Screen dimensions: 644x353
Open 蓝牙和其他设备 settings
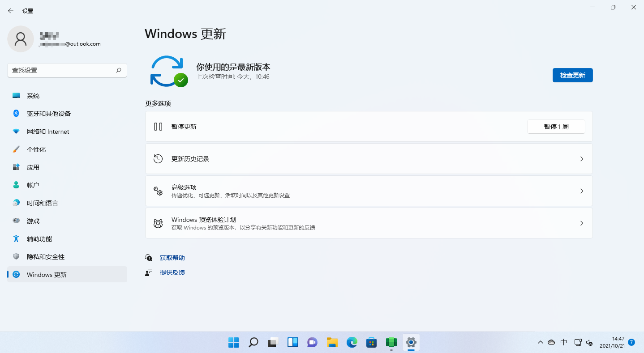pyautogui.click(x=67, y=114)
